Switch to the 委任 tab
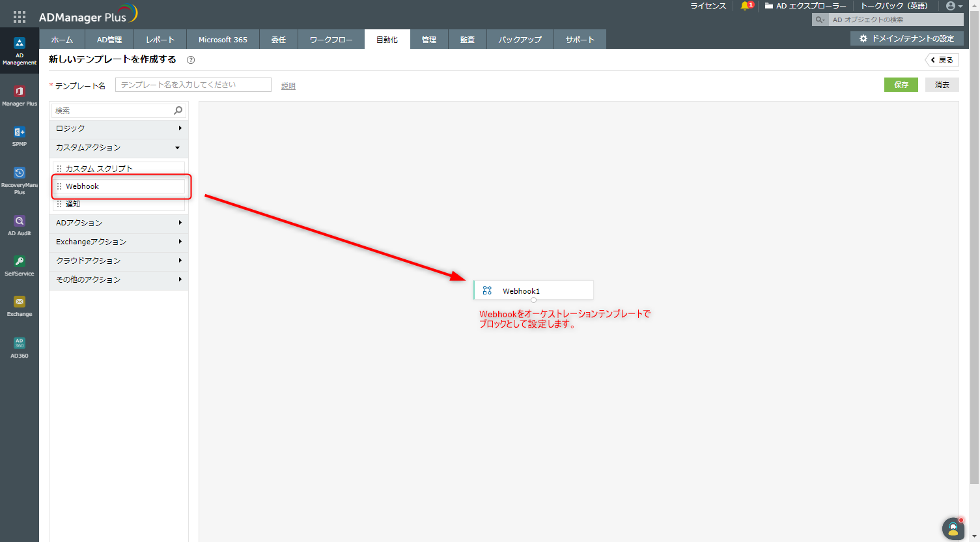Screen dimensions: 980x542 pyautogui.click(x=279, y=40)
